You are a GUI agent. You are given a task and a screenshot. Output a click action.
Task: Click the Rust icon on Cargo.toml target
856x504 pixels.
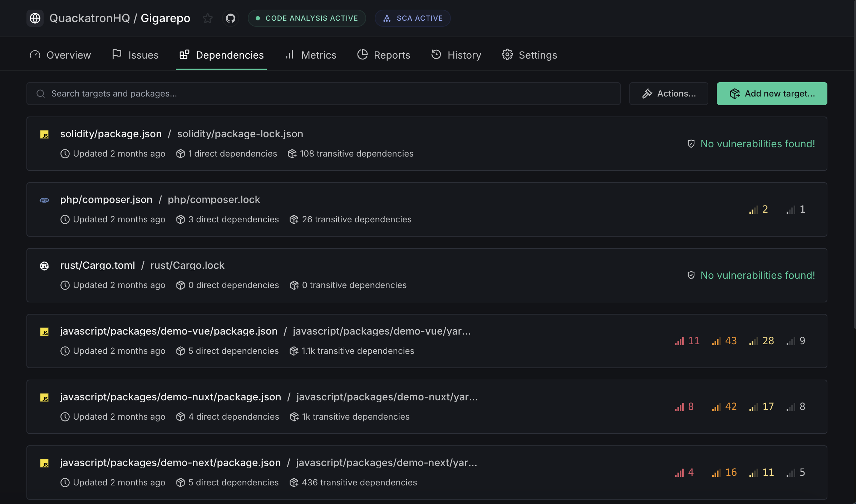(x=44, y=266)
